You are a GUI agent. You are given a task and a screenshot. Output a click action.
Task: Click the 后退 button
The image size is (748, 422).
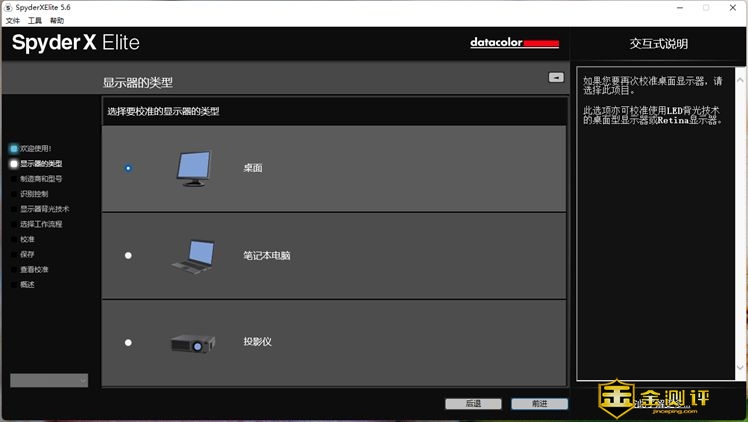tap(473, 404)
